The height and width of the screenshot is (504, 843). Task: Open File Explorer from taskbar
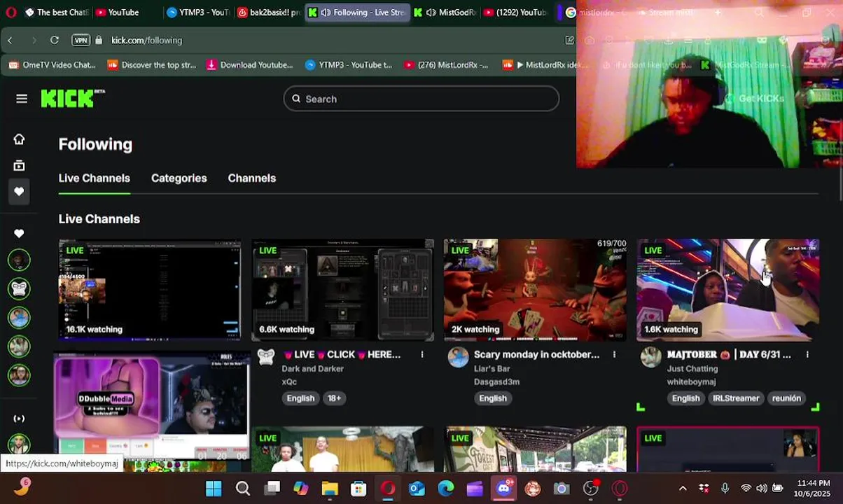pyautogui.click(x=330, y=489)
